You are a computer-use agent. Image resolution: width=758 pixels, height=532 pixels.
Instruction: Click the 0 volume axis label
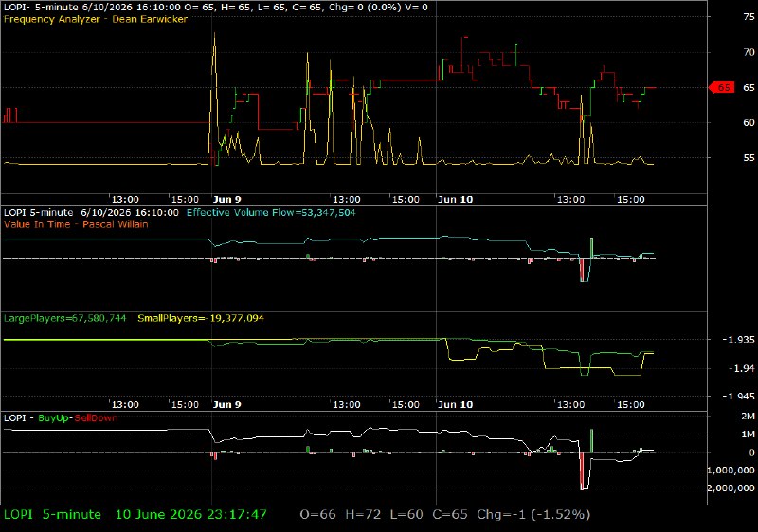(x=751, y=452)
